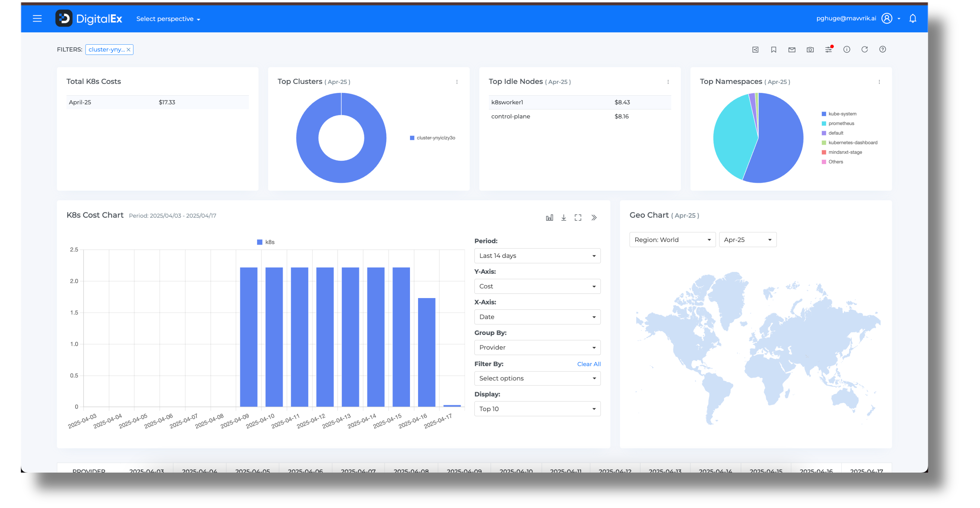This screenshot has width=980, height=508.
Task: Open the Period Last 14 days dropdown
Action: coord(537,256)
